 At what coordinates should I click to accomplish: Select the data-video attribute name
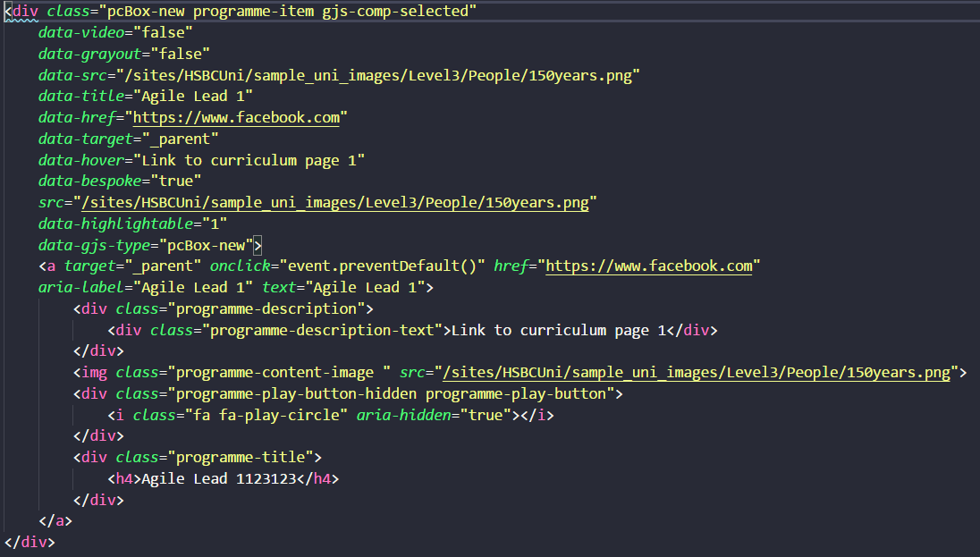[80, 32]
